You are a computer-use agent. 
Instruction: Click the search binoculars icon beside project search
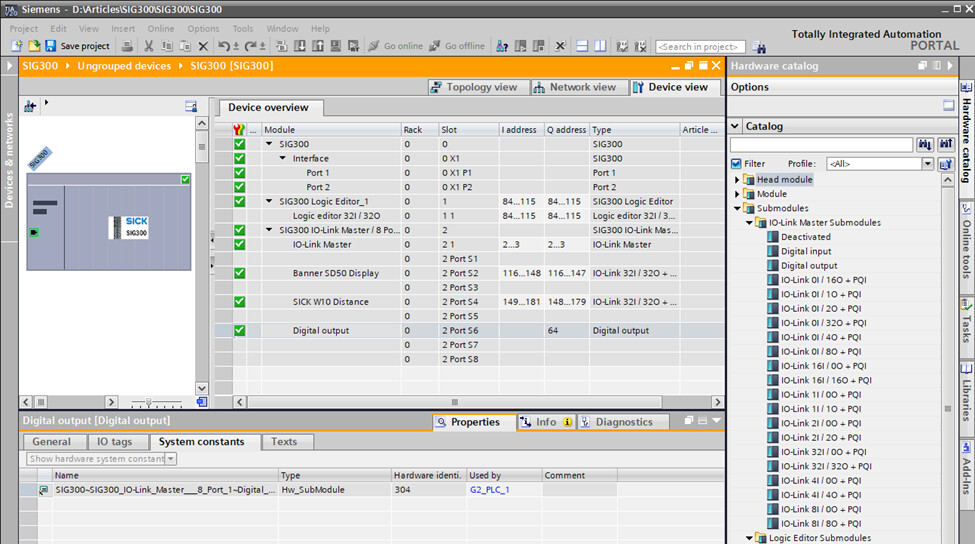coord(759,47)
